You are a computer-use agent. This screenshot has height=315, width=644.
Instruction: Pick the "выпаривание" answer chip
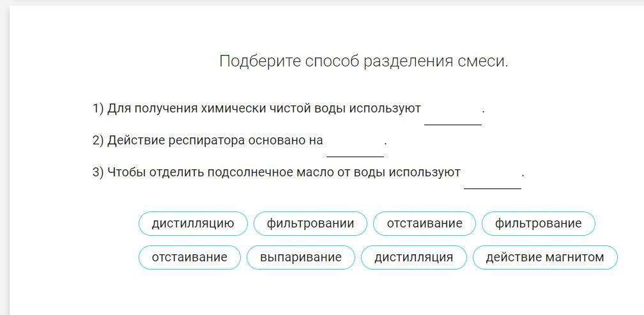300,257
